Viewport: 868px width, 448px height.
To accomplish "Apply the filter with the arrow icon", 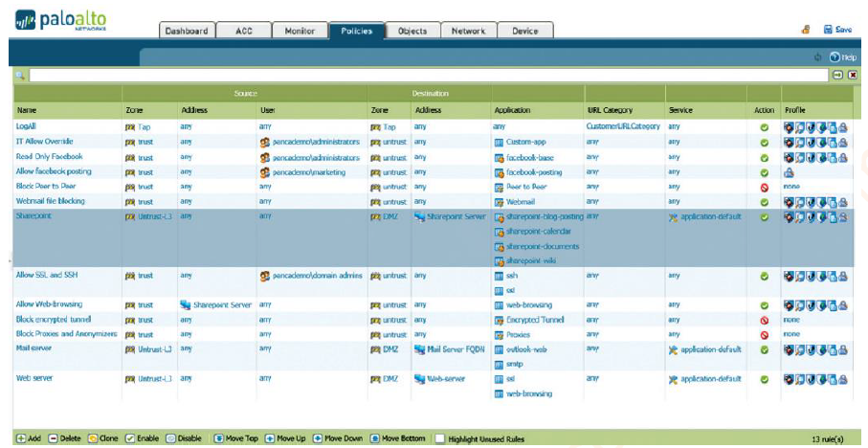I will pyautogui.click(x=838, y=75).
